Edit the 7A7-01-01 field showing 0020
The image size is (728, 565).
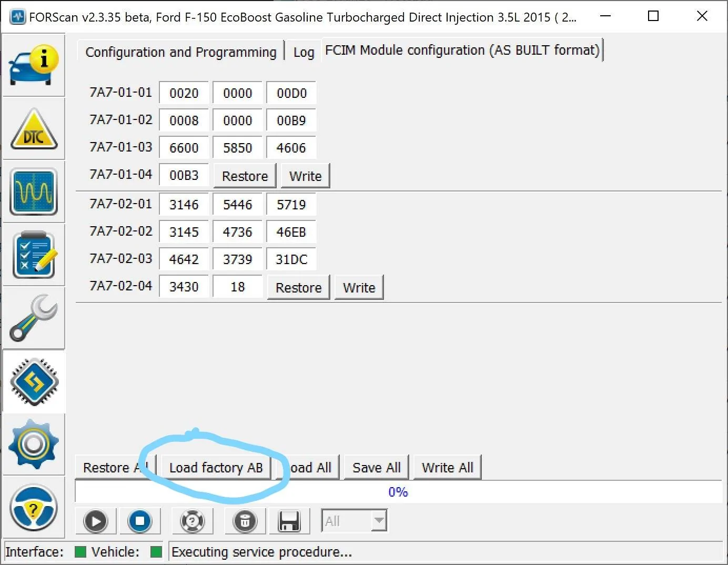pos(184,93)
